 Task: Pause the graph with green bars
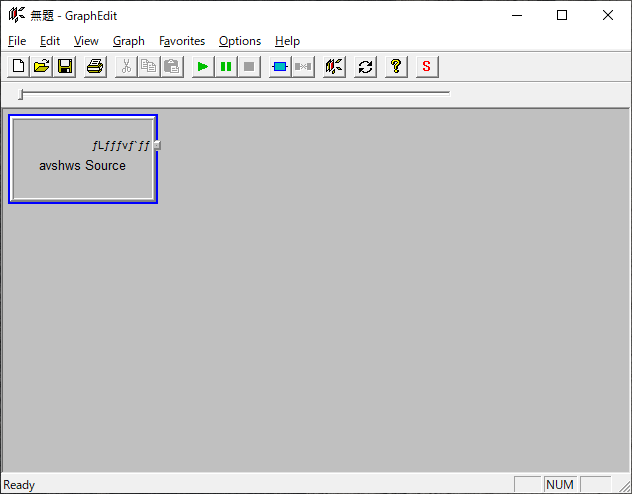(x=226, y=66)
